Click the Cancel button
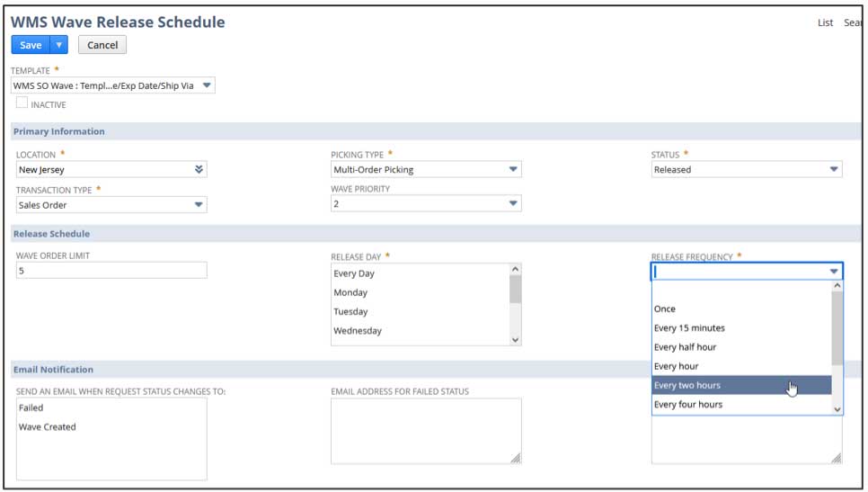868x492 pixels. [x=102, y=45]
